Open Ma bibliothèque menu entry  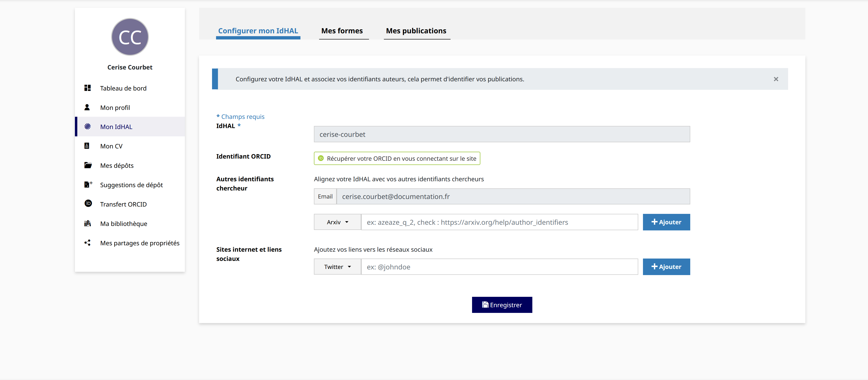point(130,223)
